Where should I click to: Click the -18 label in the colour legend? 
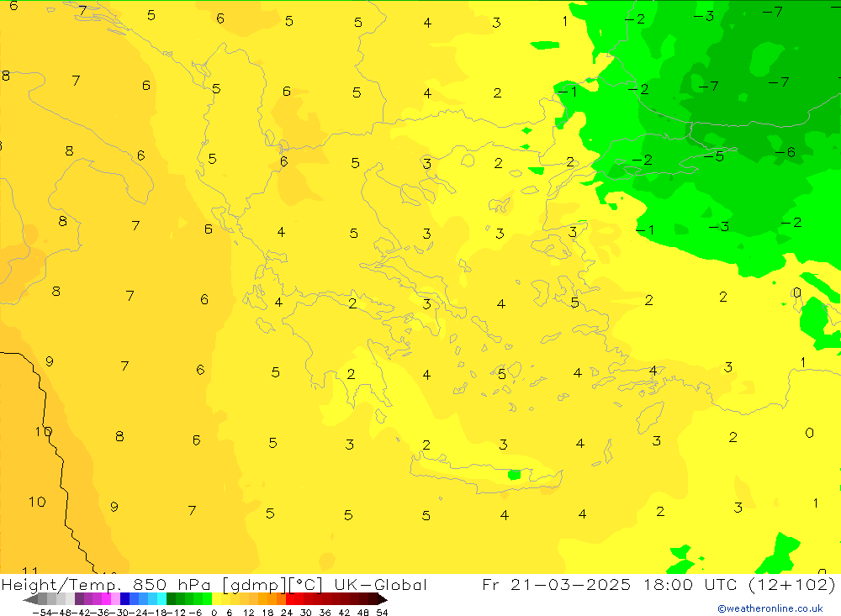pos(158,613)
